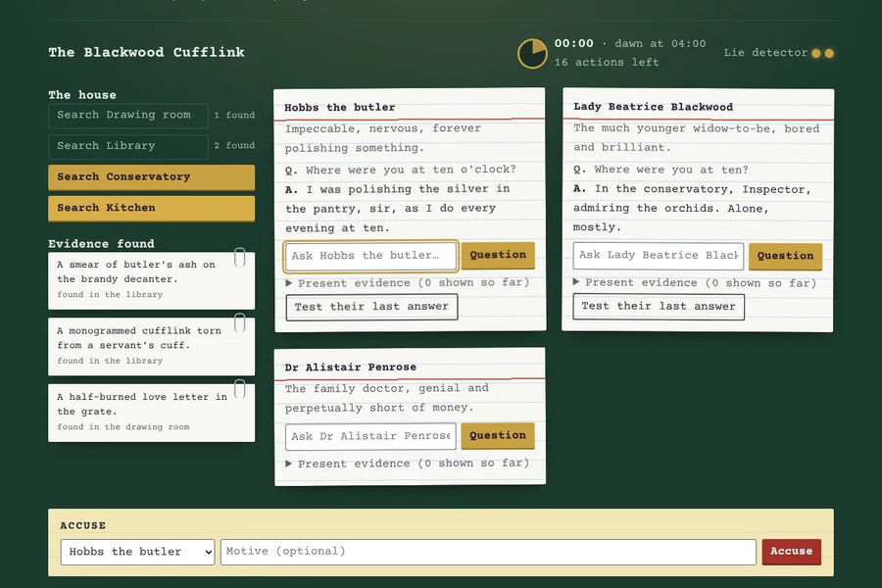Open the accuse suspect dropdown
This screenshot has height=588, width=882.
[x=138, y=552]
